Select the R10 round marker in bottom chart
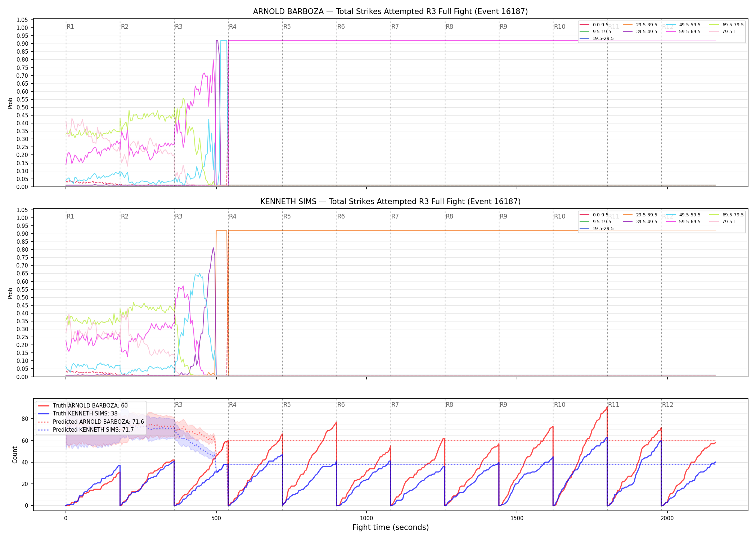 [559, 405]
